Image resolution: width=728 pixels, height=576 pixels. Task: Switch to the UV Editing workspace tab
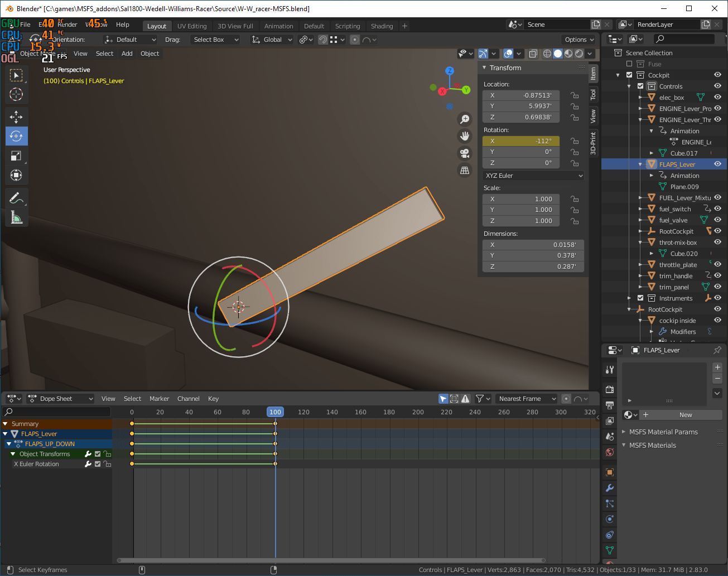pos(192,26)
